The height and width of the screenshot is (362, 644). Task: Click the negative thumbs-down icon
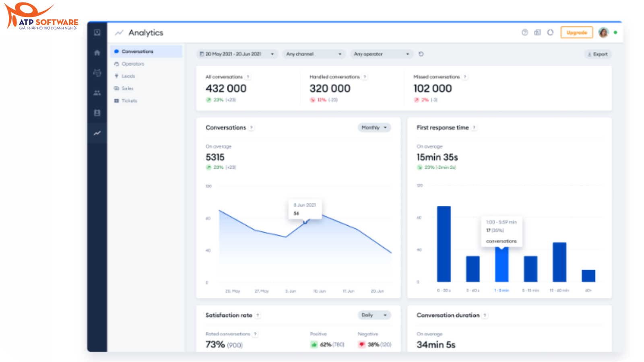pos(362,345)
